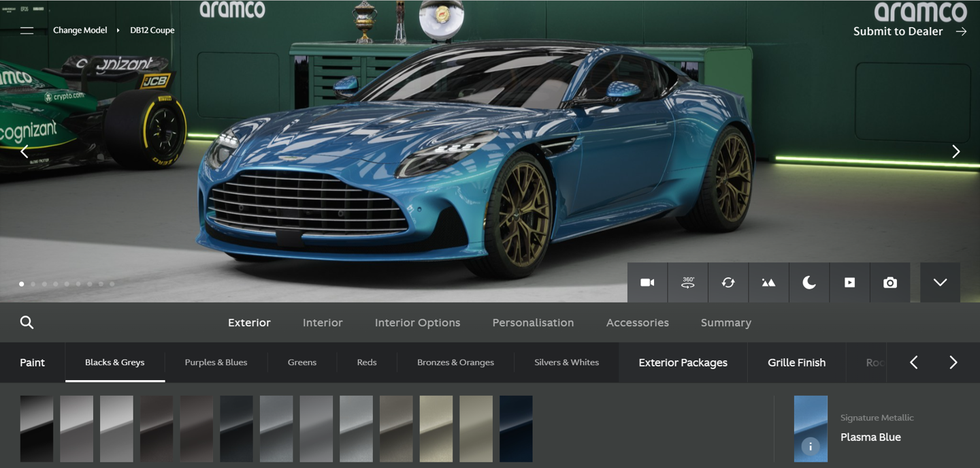The image size is (980, 468).
Task: Move option categories right with arrow
Action: point(953,362)
